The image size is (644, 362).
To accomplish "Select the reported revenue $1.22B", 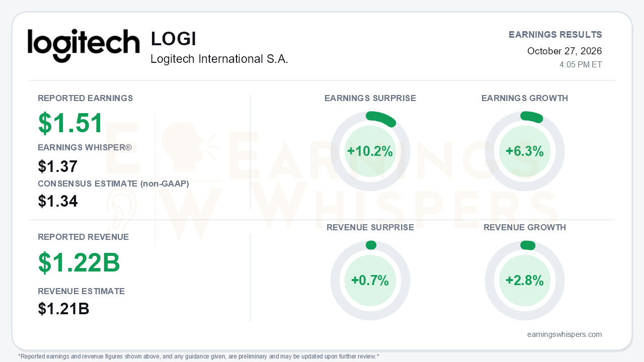I will click(x=79, y=262).
